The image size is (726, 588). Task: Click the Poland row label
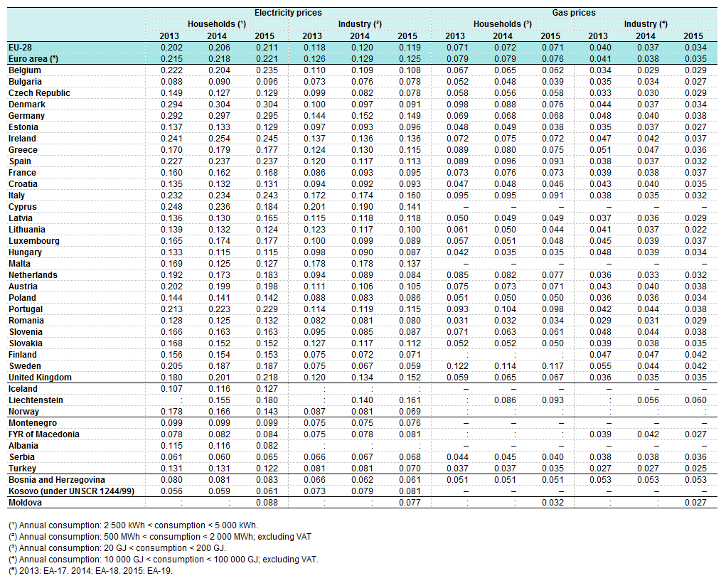point(22,298)
